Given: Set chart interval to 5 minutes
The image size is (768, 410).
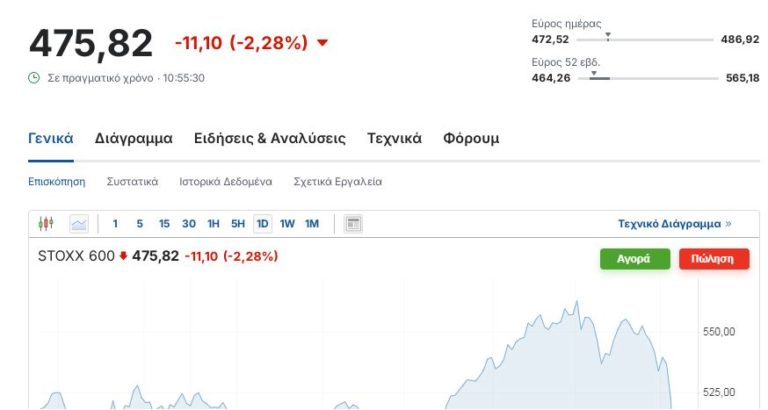Looking at the screenshot, I should (140, 224).
